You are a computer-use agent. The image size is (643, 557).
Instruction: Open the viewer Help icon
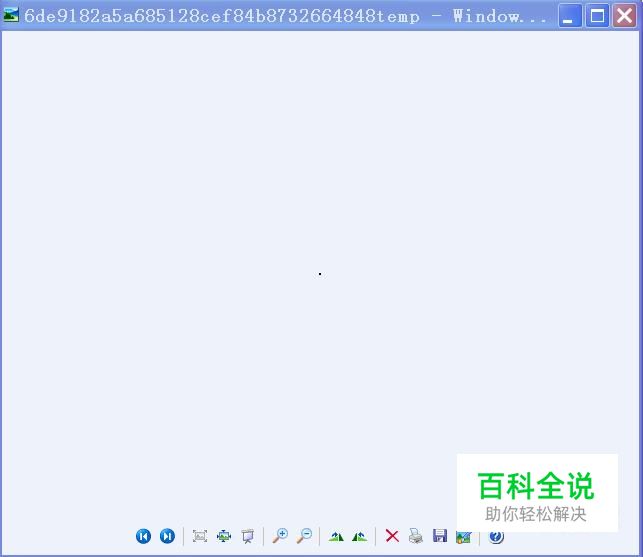[496, 536]
